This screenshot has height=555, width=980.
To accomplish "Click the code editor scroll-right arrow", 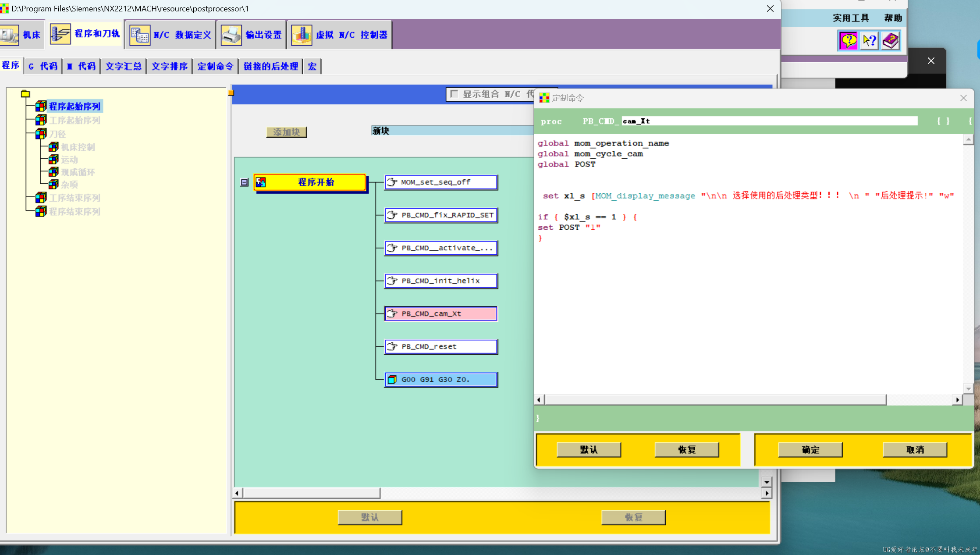I will tap(958, 400).
